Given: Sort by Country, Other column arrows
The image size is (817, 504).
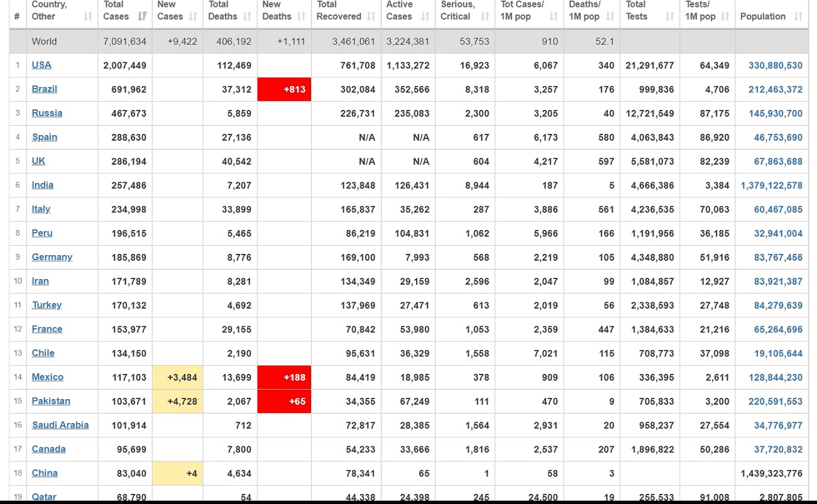Looking at the screenshot, I should 88,16.
